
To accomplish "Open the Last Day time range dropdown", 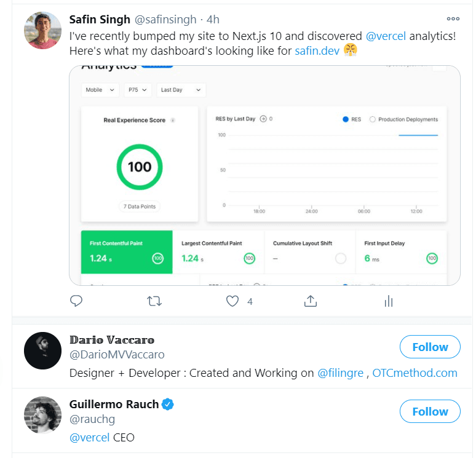I will pos(181,90).
